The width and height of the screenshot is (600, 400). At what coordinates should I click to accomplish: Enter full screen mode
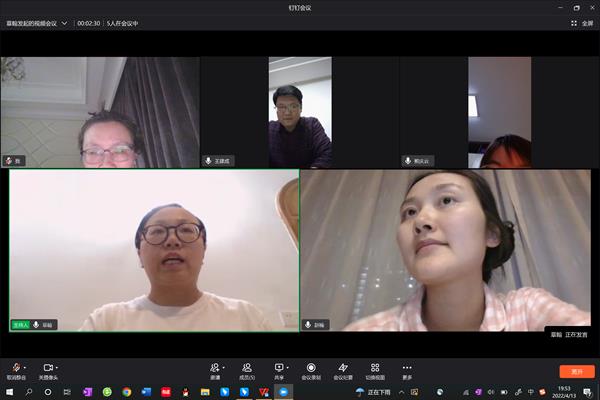pyautogui.click(x=583, y=22)
